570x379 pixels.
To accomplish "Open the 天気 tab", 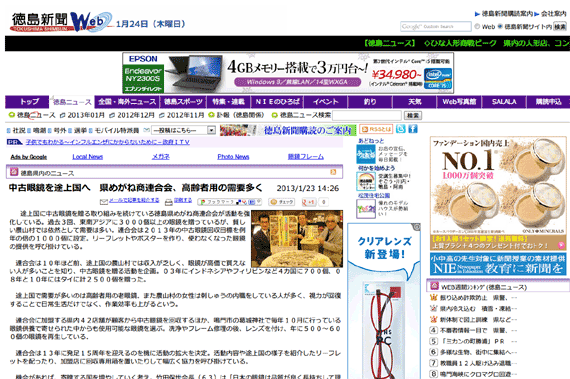I will click(x=414, y=102).
